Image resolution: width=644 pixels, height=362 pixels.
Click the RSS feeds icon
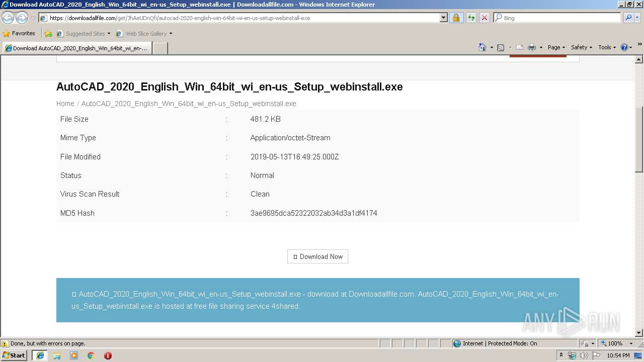coord(500,47)
